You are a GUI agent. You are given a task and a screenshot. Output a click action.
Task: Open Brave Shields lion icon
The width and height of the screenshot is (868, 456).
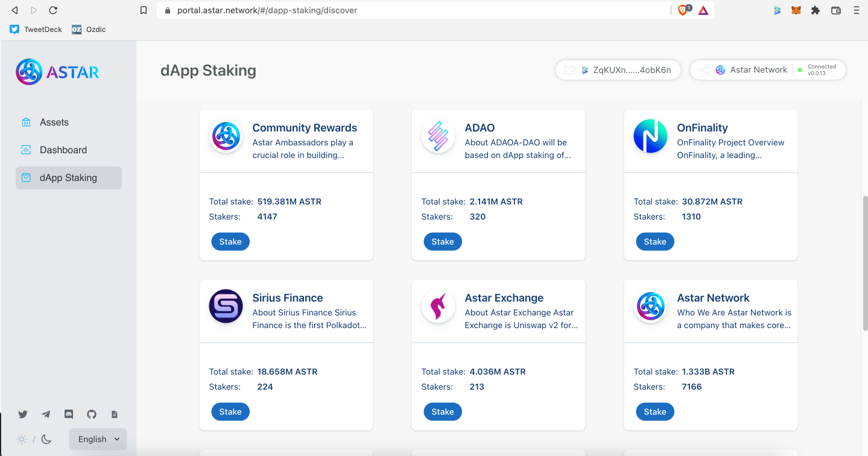coord(683,10)
